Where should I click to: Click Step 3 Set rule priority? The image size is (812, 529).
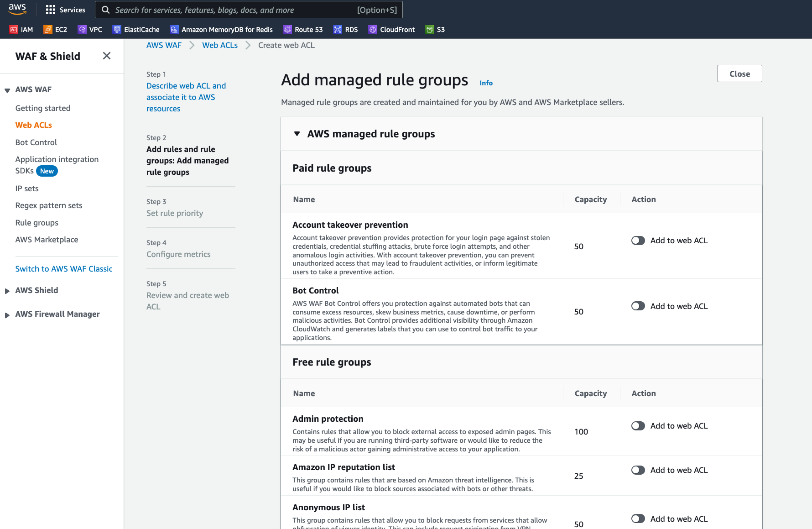175,213
